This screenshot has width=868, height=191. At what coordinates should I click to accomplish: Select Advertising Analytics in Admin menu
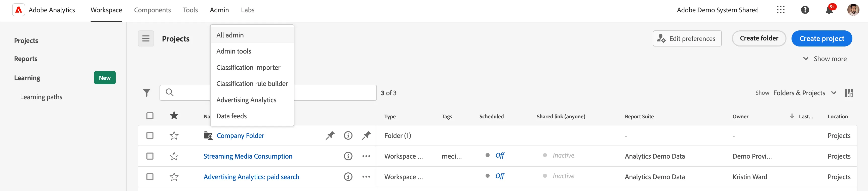coord(252,100)
